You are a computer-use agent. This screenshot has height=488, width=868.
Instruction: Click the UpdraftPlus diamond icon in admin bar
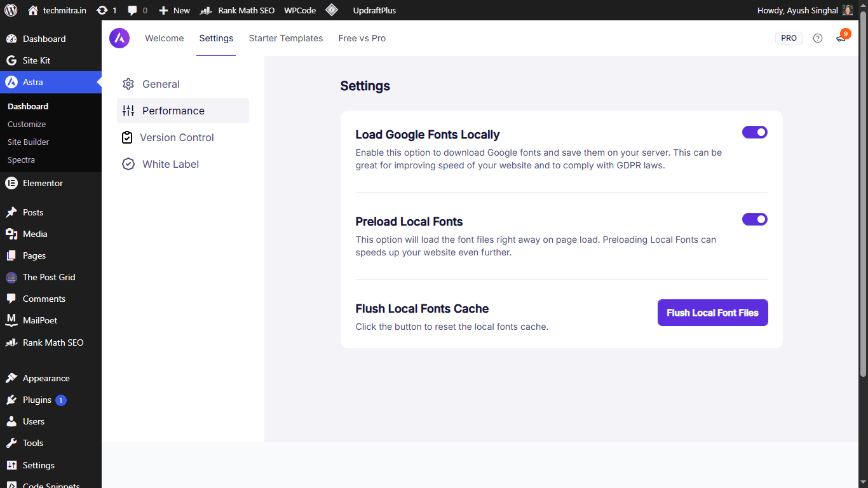(x=332, y=10)
